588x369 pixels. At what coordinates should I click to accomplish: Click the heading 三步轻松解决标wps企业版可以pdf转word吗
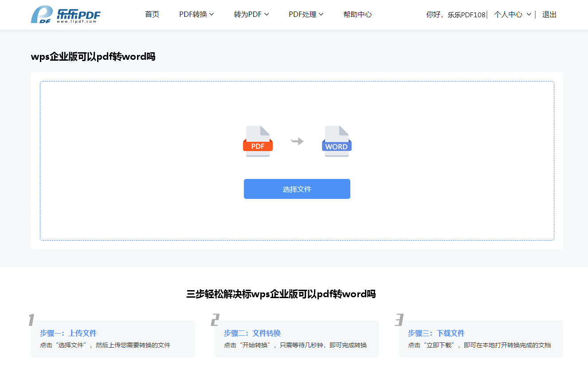point(281,294)
